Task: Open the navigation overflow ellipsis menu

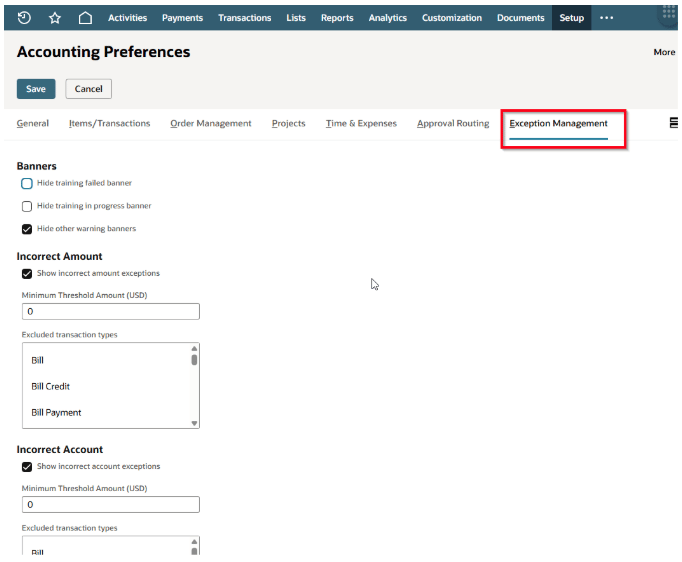Action: [x=606, y=18]
